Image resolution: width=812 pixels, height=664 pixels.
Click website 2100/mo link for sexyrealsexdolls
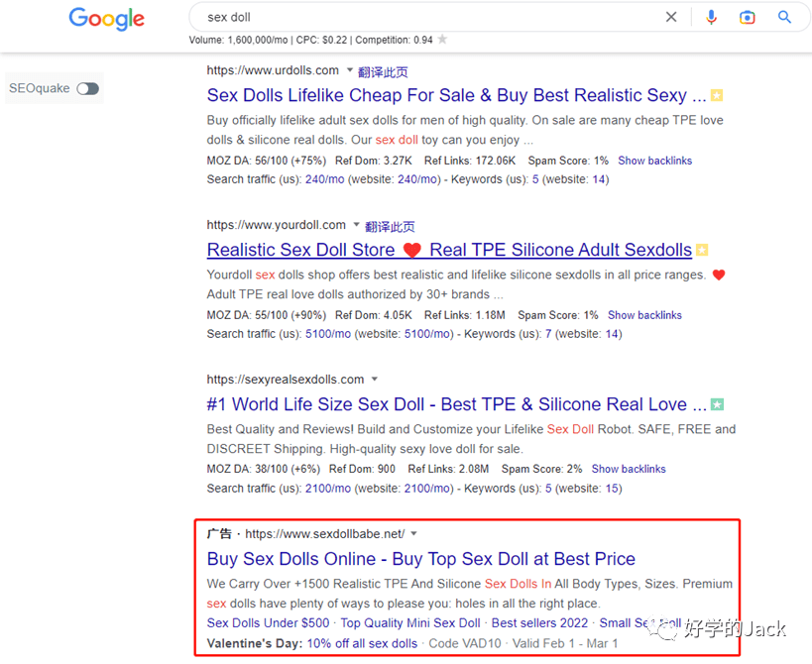pos(426,489)
